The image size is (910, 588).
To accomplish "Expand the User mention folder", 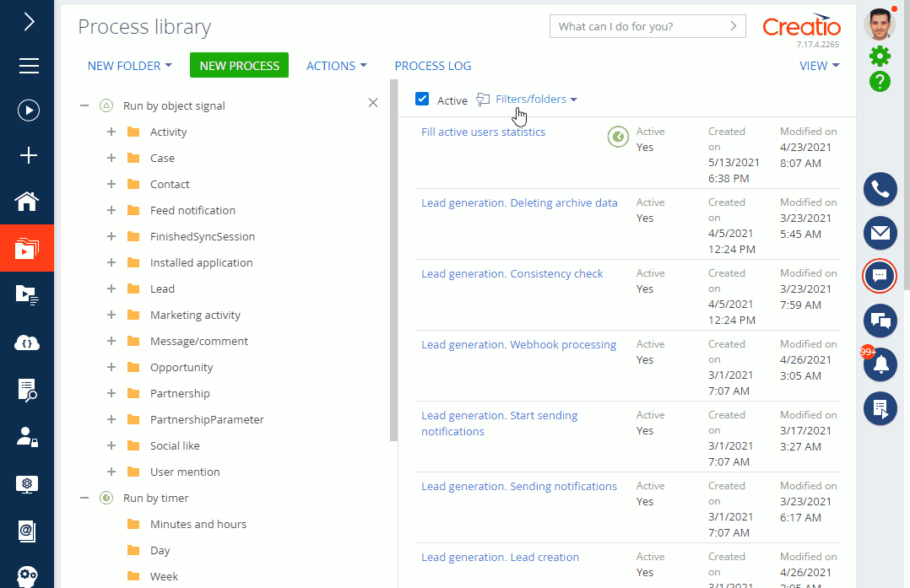I will point(111,472).
